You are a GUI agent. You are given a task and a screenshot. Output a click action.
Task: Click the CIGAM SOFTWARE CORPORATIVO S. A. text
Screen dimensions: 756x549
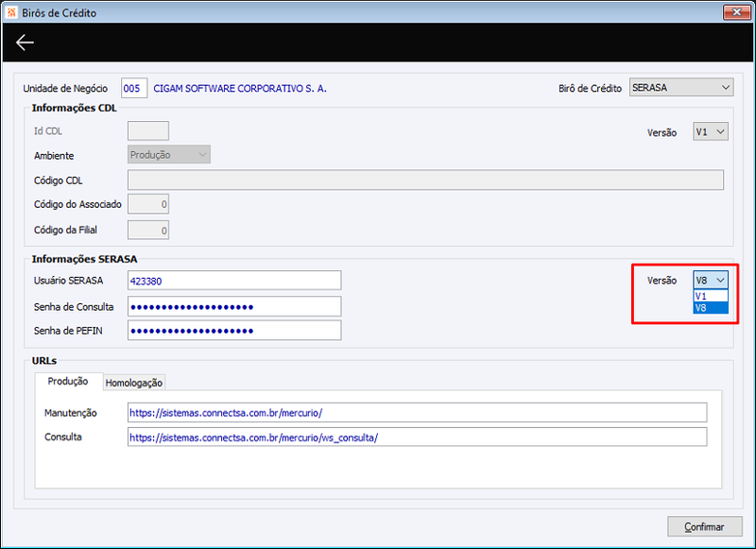click(240, 89)
